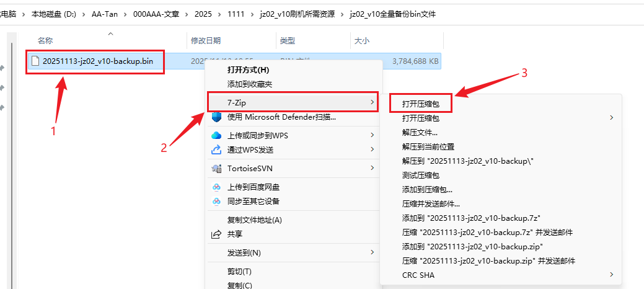Screen dimensions: 644x289
Task: Sort files by the 修改日期 column header
Action: 206,40
